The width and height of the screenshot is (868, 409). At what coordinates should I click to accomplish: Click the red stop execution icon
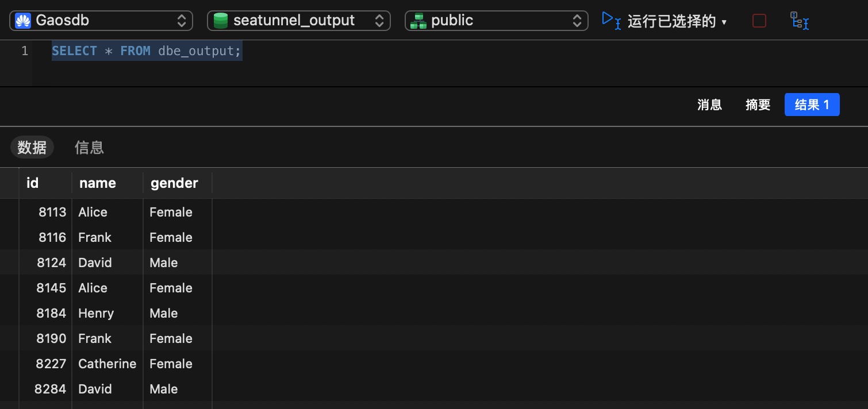coord(759,21)
